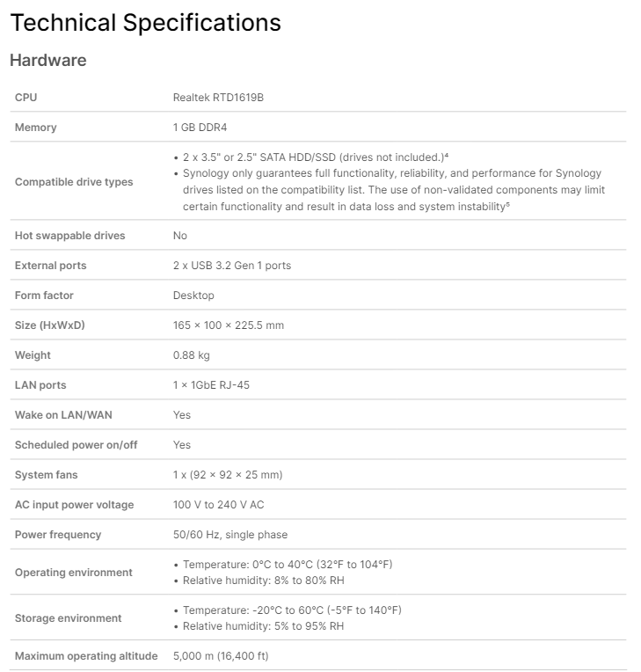
Task: Select the Form factor Desktop value
Action: point(193,296)
